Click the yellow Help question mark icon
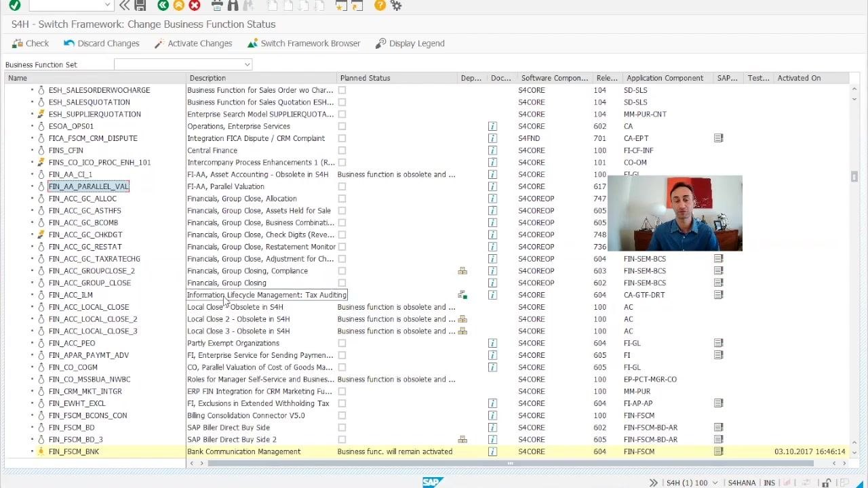 [x=380, y=5]
